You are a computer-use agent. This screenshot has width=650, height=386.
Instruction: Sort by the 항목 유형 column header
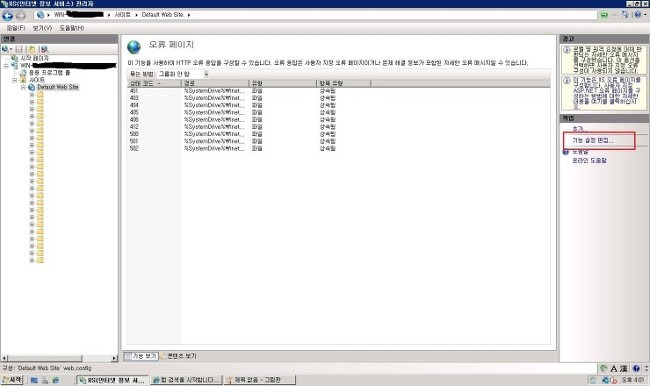pos(343,83)
